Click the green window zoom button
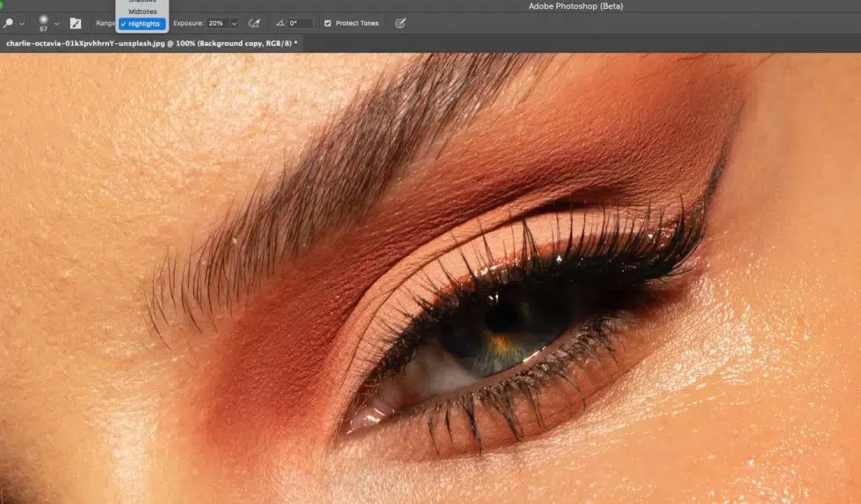 pyautogui.click(x=1, y=5)
